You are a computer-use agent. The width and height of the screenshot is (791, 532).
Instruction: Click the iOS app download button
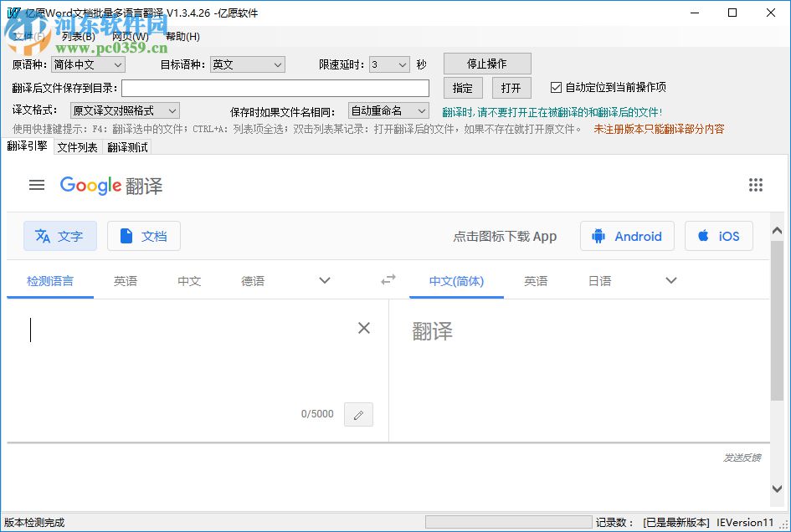click(718, 236)
